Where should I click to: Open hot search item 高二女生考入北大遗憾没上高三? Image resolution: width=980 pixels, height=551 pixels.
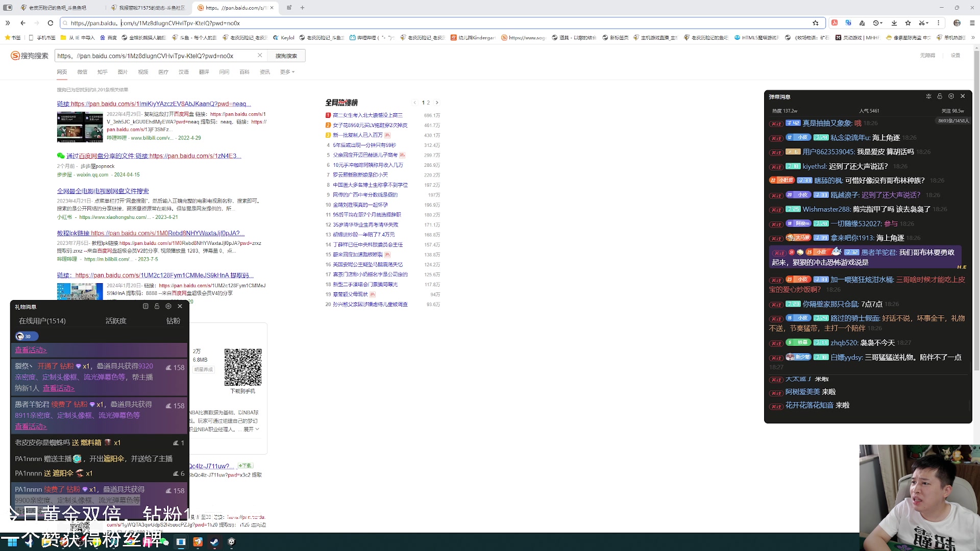[x=367, y=115]
